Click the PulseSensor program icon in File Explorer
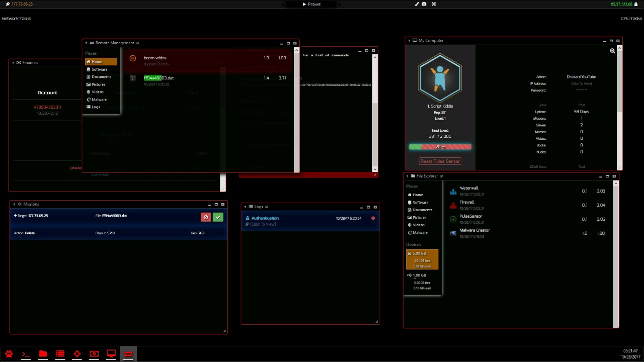The height and width of the screenshot is (362, 644). point(453,219)
